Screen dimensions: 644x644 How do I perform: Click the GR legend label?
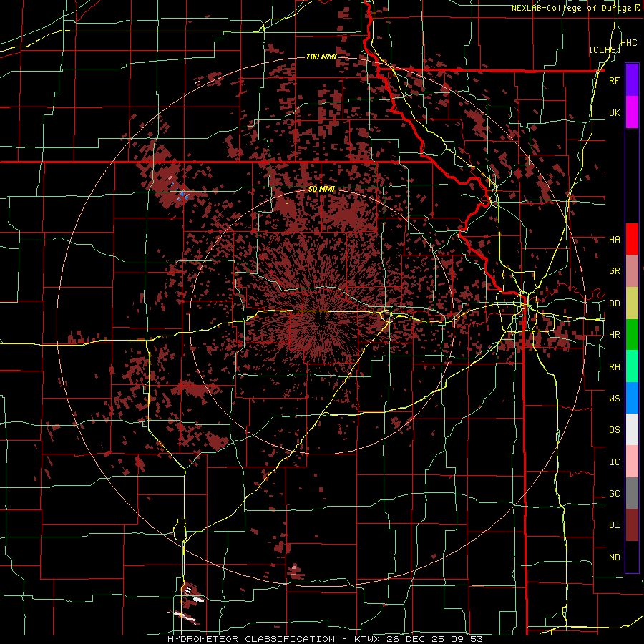(614, 271)
